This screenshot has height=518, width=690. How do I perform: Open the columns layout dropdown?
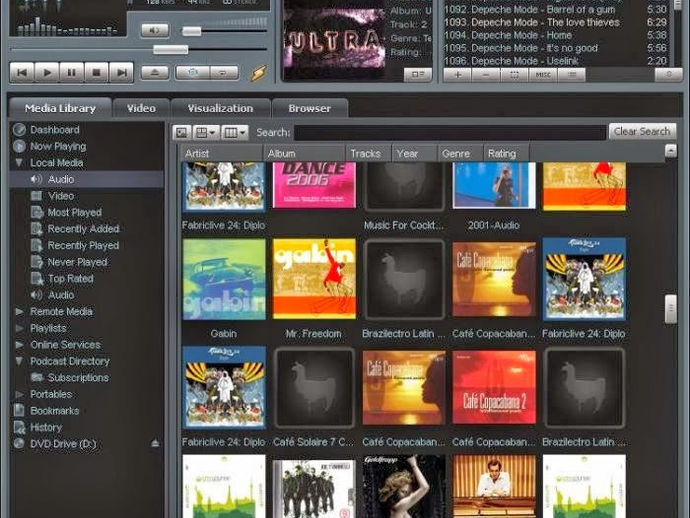235,132
